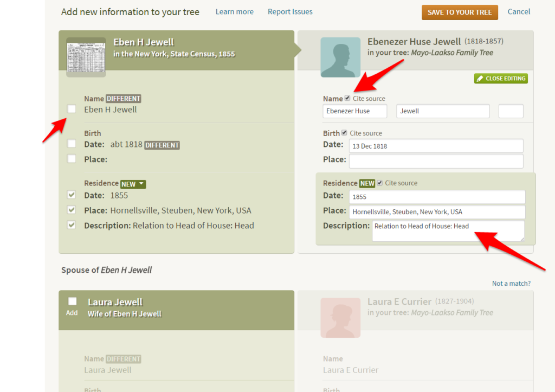Click Laura E Currier profile silhouette
555x392 pixels.
coord(340,317)
